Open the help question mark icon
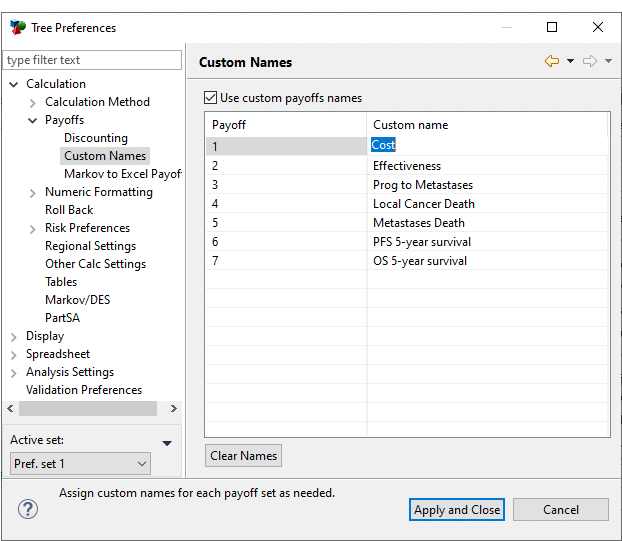Viewport: 622px width, 541px height. coord(28,509)
